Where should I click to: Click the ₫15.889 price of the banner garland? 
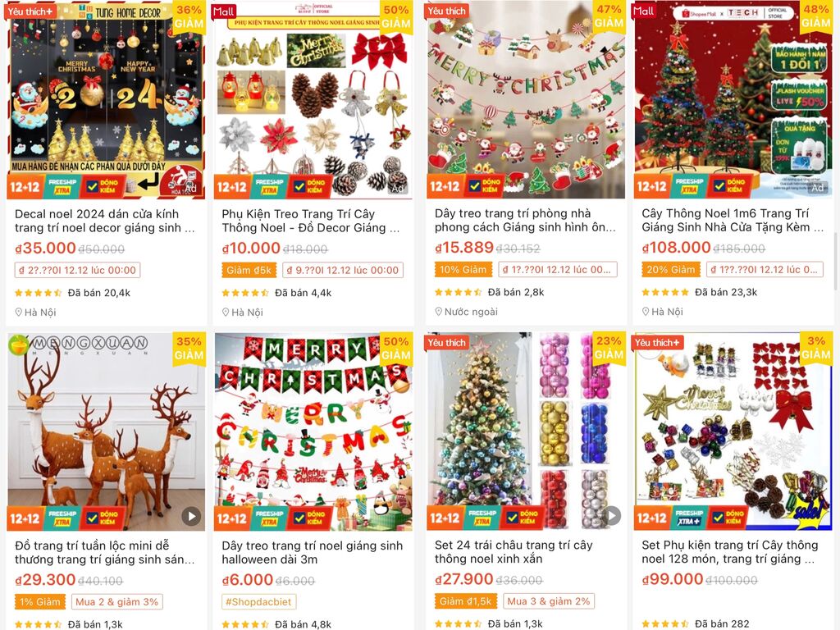[464, 248]
